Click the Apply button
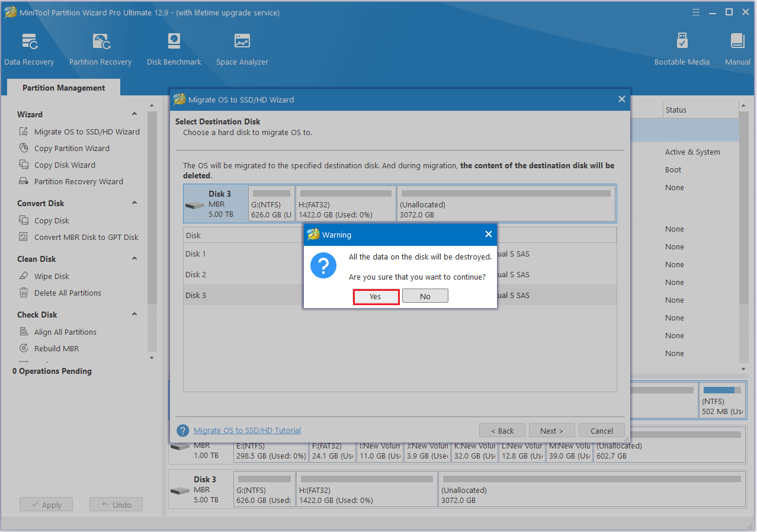The height and width of the screenshot is (532, 757). (x=46, y=505)
